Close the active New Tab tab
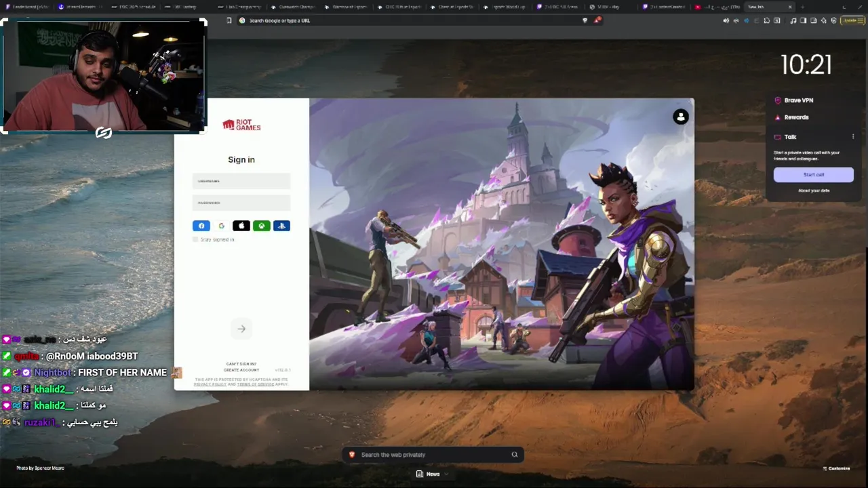The height and width of the screenshot is (488, 868). pos(789,7)
